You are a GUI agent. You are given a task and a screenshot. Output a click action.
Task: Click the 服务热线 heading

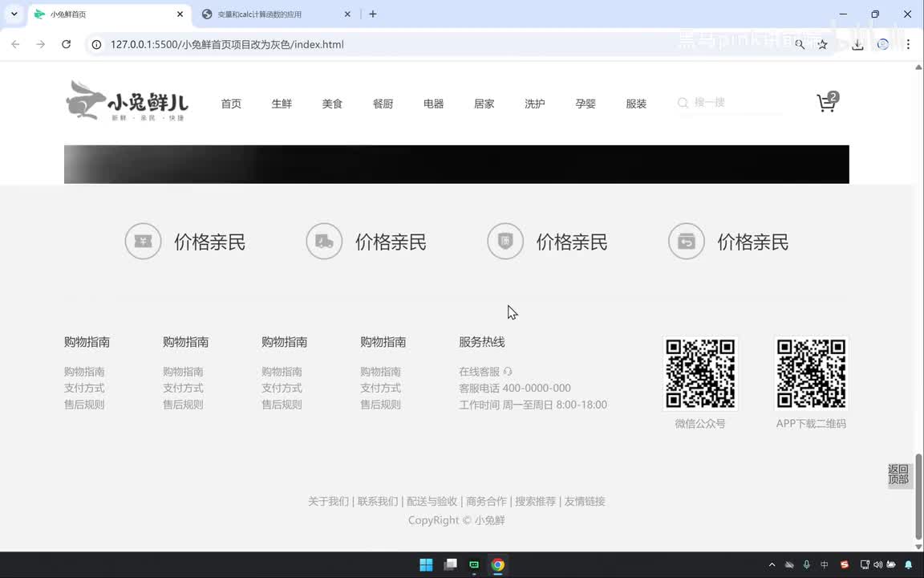pos(481,342)
